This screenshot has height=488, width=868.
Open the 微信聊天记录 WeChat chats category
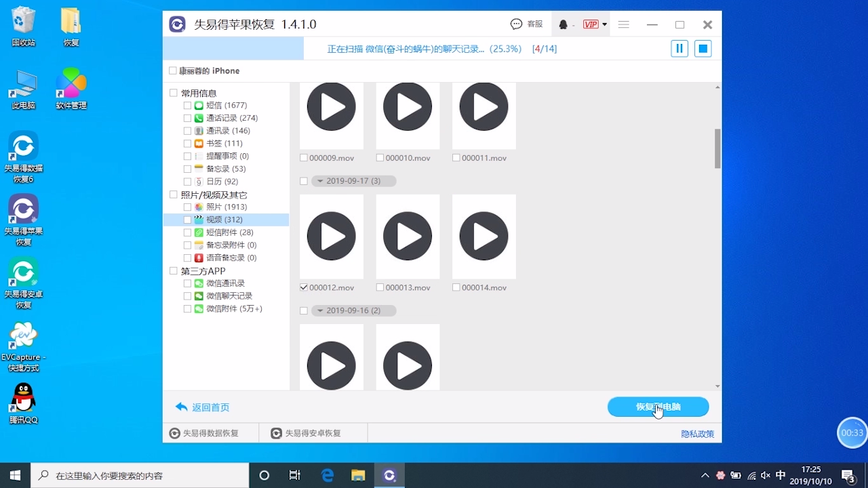tap(229, 296)
